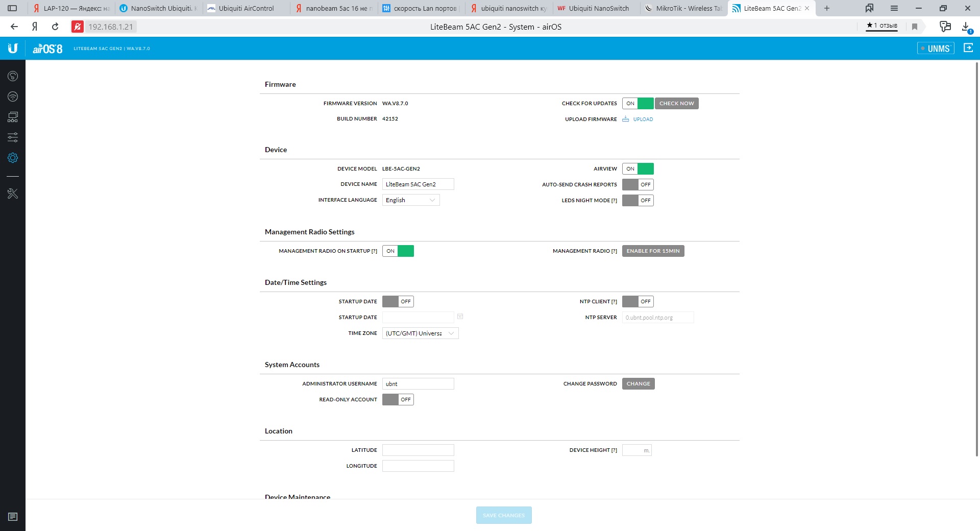Image resolution: width=980 pixels, height=531 pixels.
Task: Close the LiteBeam 5AC Gen2 tab
Action: coord(807,8)
